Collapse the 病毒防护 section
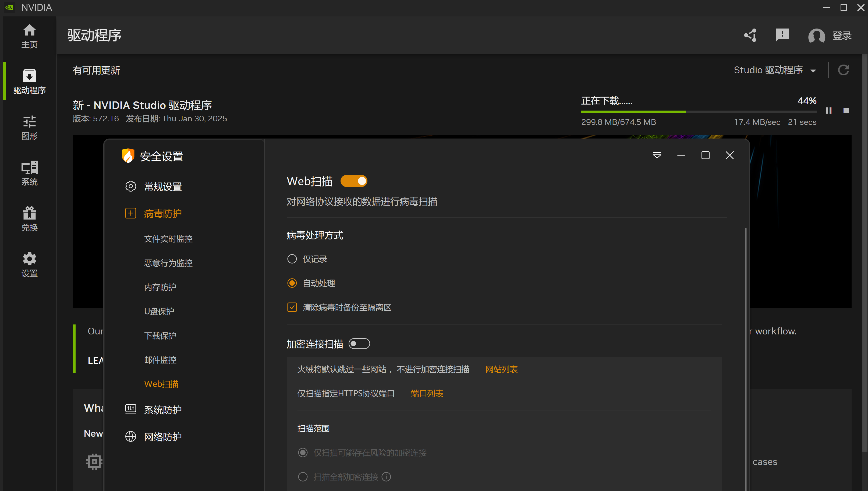Image resolution: width=868 pixels, height=491 pixels. point(131,213)
